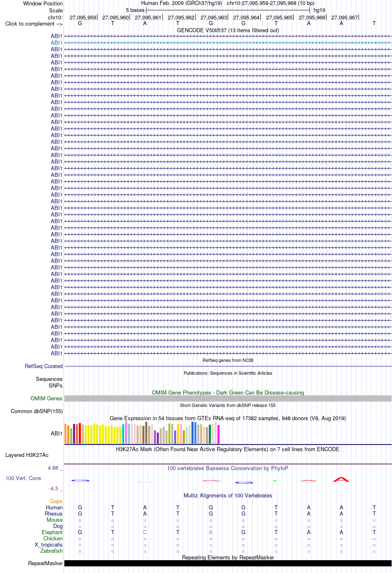Open 'Publications: Sequences in Scientific Articles' title
Viewport: 392px width, 573px height.
[228, 373]
